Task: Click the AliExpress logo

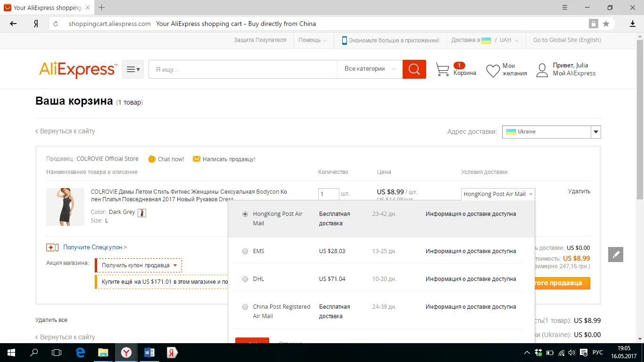Action: coord(78,69)
